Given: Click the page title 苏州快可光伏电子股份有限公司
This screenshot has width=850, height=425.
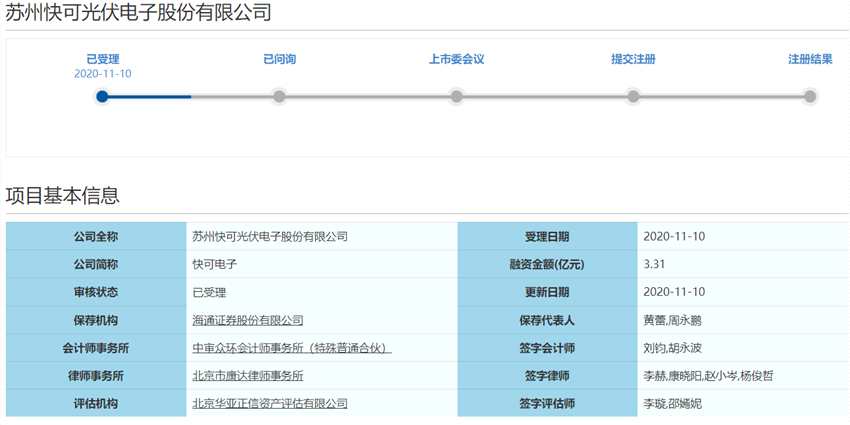Looking at the screenshot, I should (139, 12).
